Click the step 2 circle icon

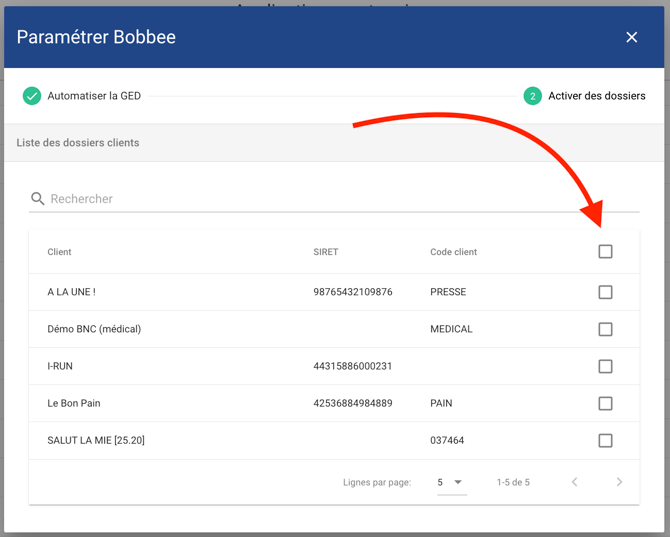(x=532, y=96)
